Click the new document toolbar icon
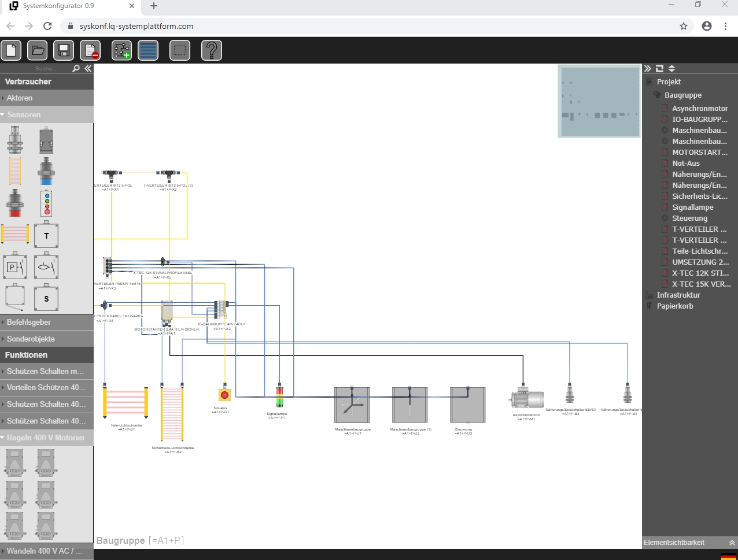 click(12, 50)
